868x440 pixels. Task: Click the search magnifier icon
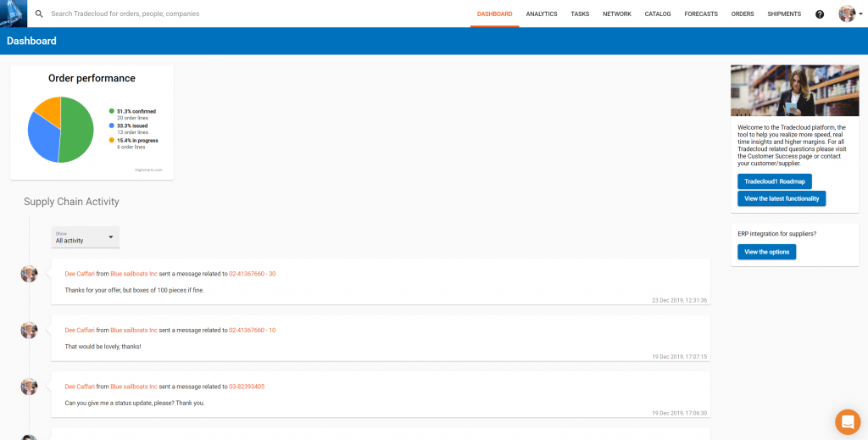tap(39, 14)
